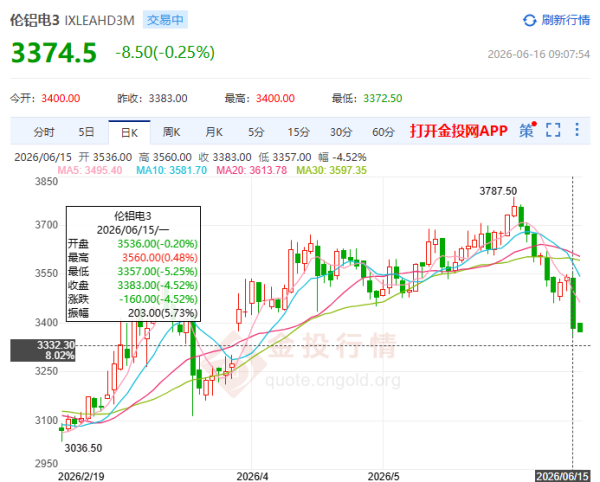Click the refresh quotes circular arrow icon
Viewport: 600px width, 482px height.
click(529, 20)
